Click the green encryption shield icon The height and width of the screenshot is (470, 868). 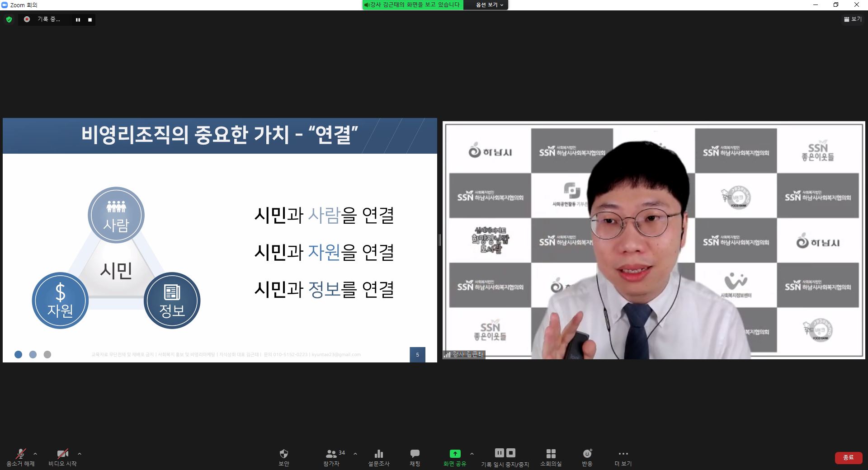9,19
